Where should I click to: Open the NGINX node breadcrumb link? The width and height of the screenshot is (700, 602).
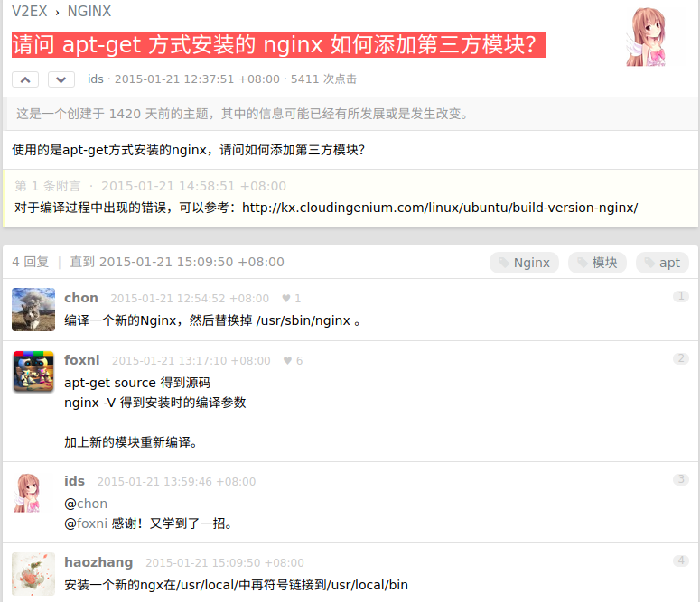[x=89, y=11]
